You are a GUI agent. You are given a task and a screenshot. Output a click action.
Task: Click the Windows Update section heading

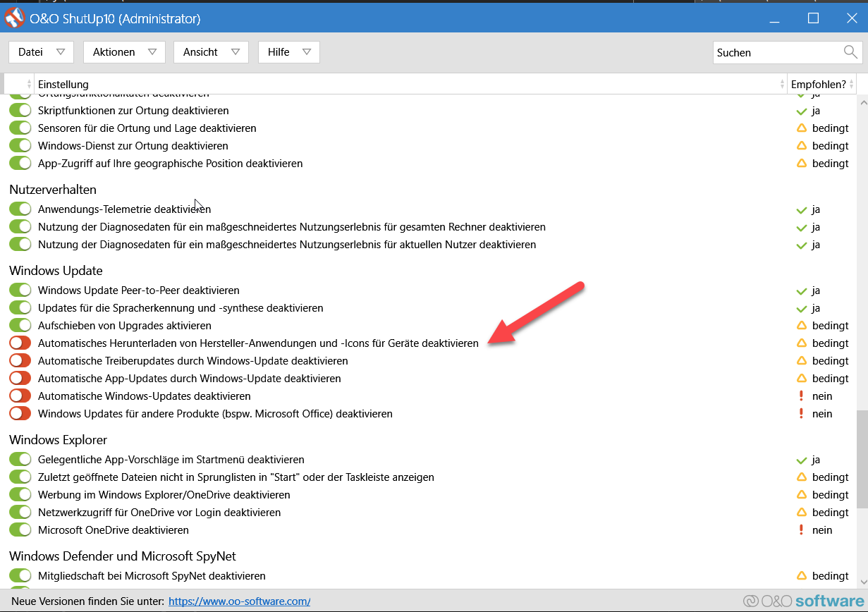[x=56, y=271]
